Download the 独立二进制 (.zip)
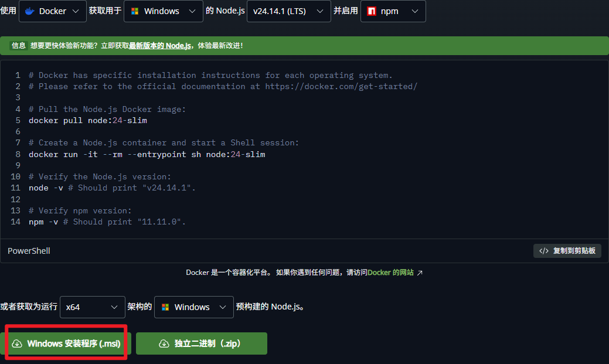The image size is (609, 364). click(202, 343)
